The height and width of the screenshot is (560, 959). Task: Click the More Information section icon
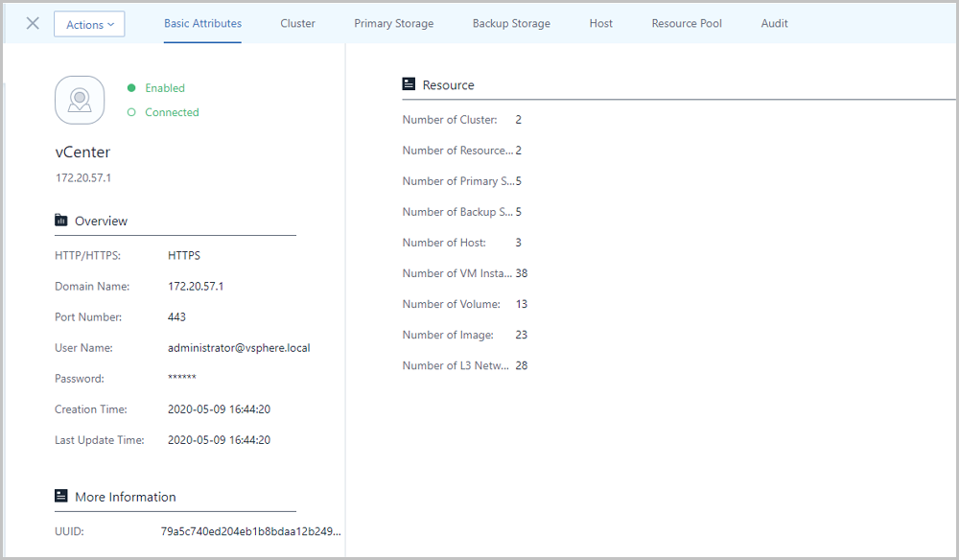[x=61, y=496]
